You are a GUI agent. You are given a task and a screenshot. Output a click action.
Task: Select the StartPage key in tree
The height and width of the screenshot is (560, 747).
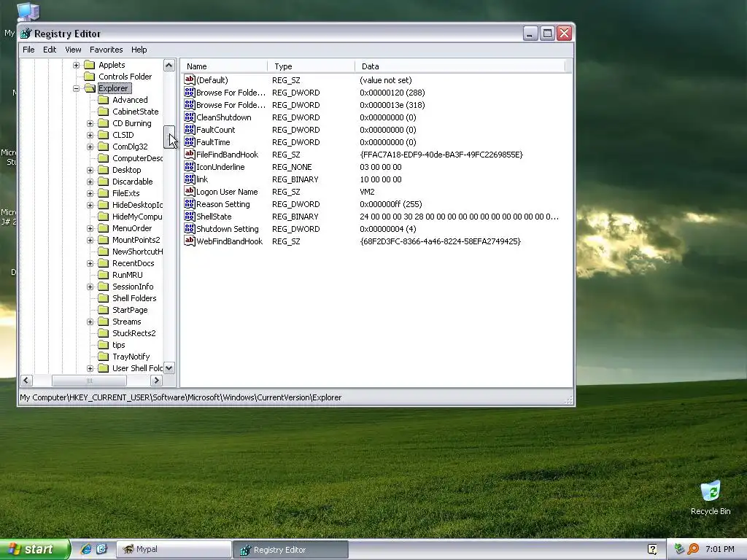[x=130, y=310]
